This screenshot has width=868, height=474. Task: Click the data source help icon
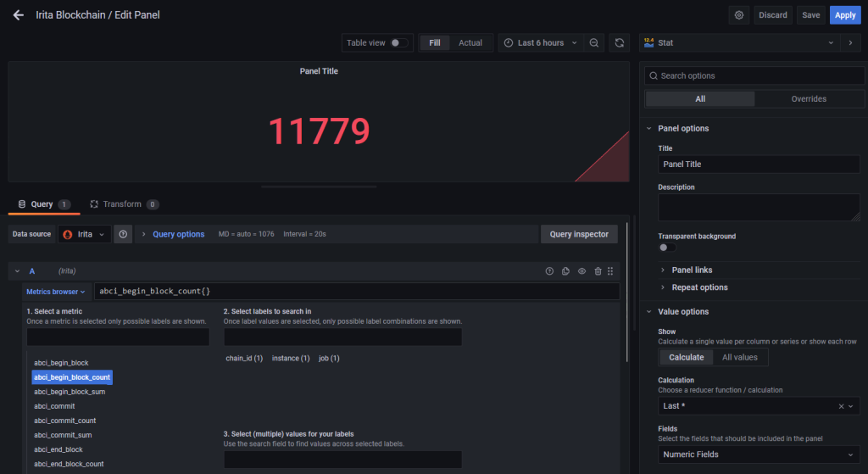coord(123,234)
